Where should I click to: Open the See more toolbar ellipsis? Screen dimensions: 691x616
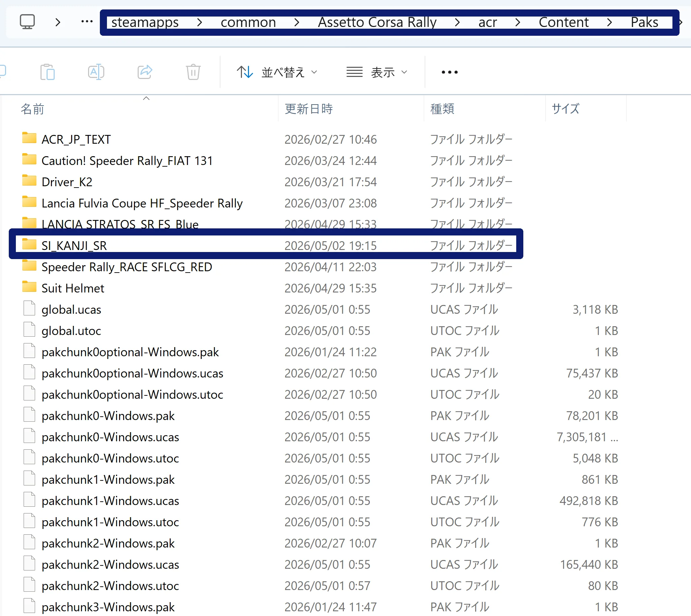(450, 72)
